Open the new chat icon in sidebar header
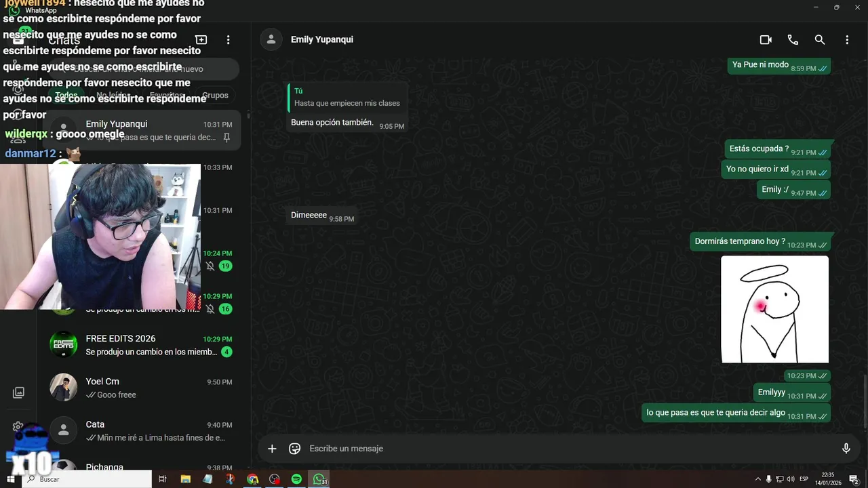This screenshot has width=868, height=488. pyautogui.click(x=201, y=40)
